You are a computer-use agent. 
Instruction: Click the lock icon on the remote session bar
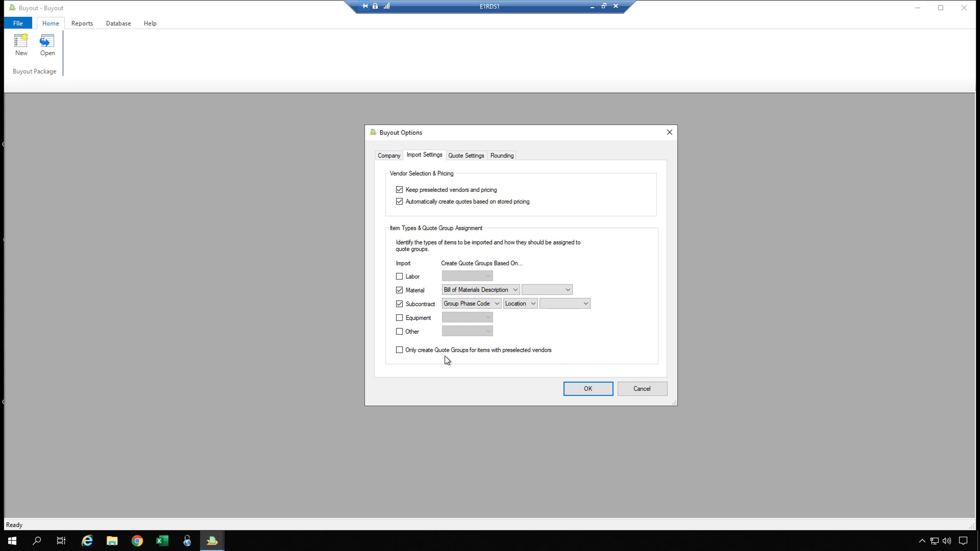[375, 6]
